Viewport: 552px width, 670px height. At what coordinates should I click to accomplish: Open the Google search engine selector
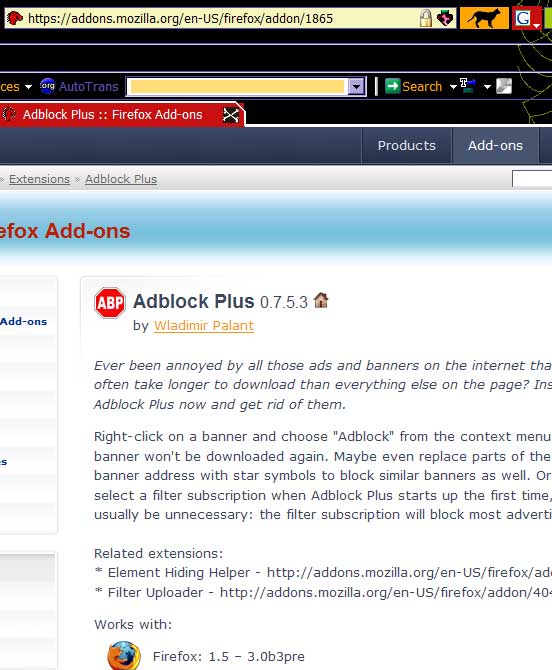[x=526, y=18]
